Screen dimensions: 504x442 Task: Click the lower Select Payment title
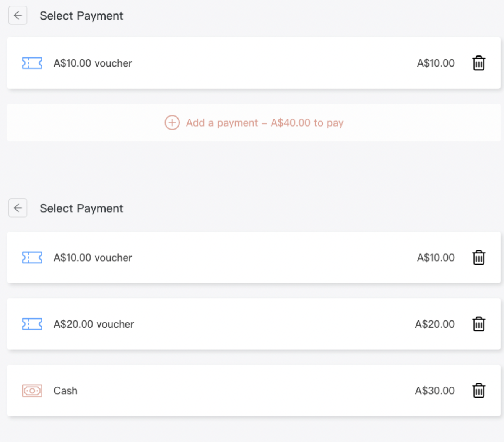(x=81, y=208)
